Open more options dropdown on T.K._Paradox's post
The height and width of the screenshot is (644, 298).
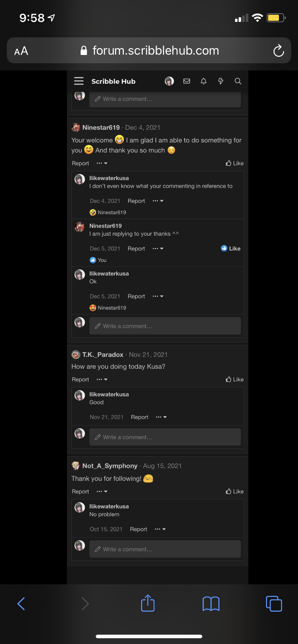pos(102,379)
